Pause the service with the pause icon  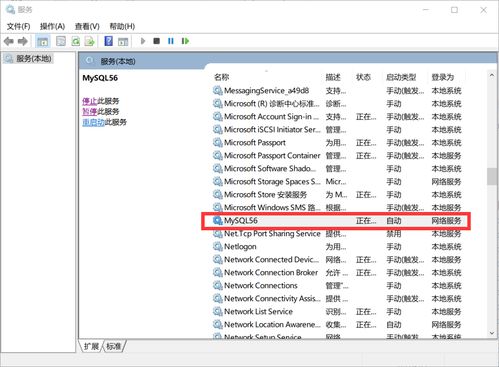pos(171,41)
